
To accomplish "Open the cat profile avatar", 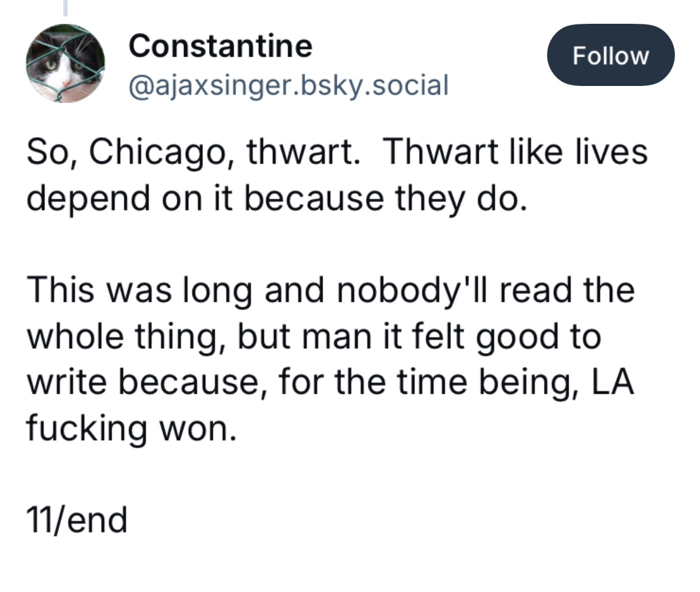I will tap(66, 63).
